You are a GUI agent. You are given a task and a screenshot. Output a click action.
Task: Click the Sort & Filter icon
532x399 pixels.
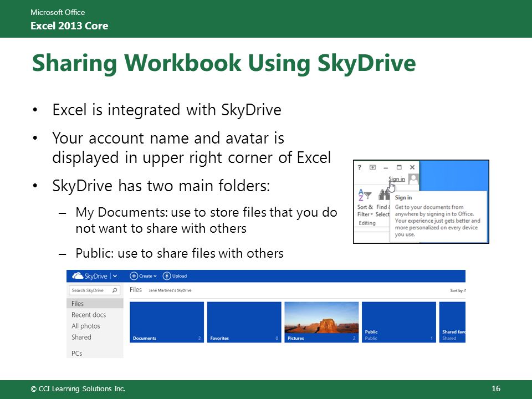[x=365, y=195]
